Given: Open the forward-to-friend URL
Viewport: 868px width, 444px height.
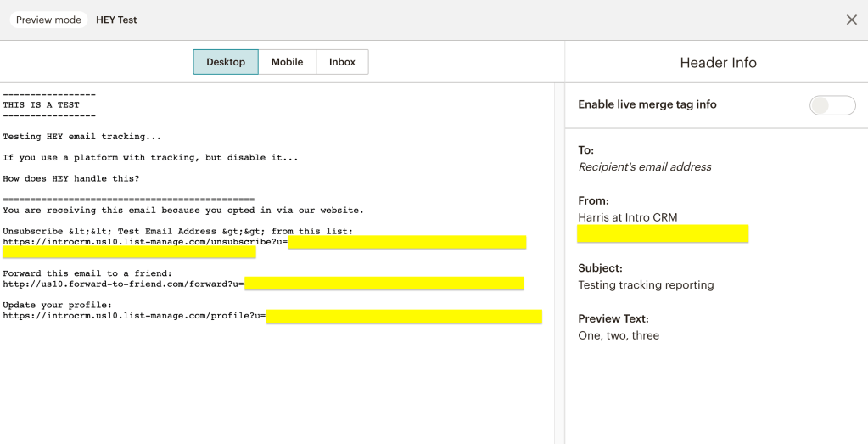Looking at the screenshot, I should coord(123,284).
